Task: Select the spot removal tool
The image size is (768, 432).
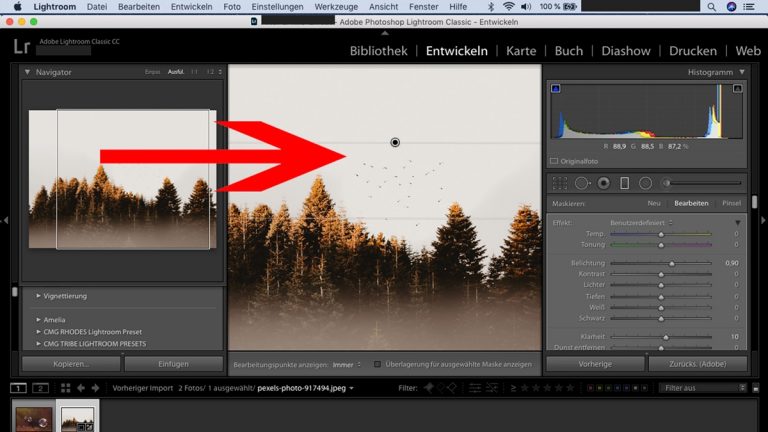Action: tap(582, 183)
